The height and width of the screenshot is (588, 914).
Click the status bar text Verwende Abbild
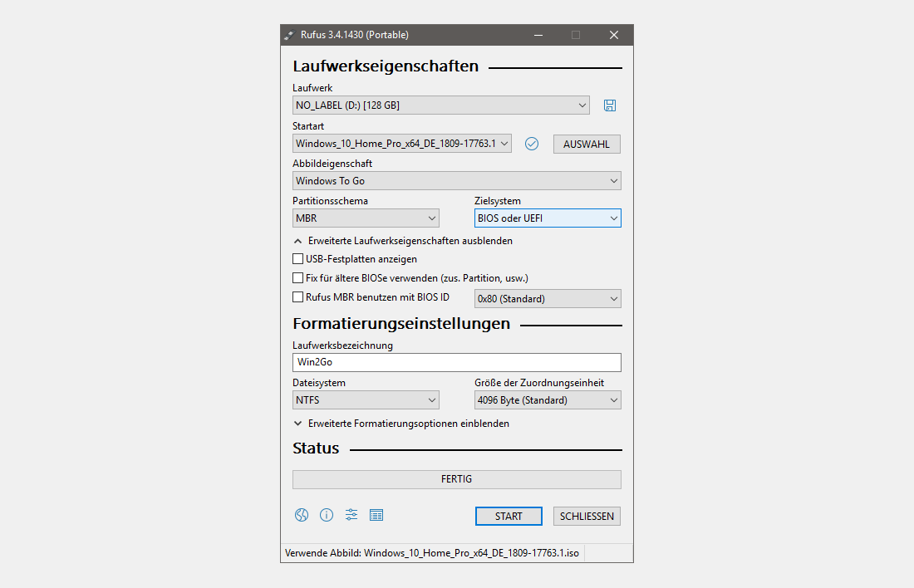[432, 553]
